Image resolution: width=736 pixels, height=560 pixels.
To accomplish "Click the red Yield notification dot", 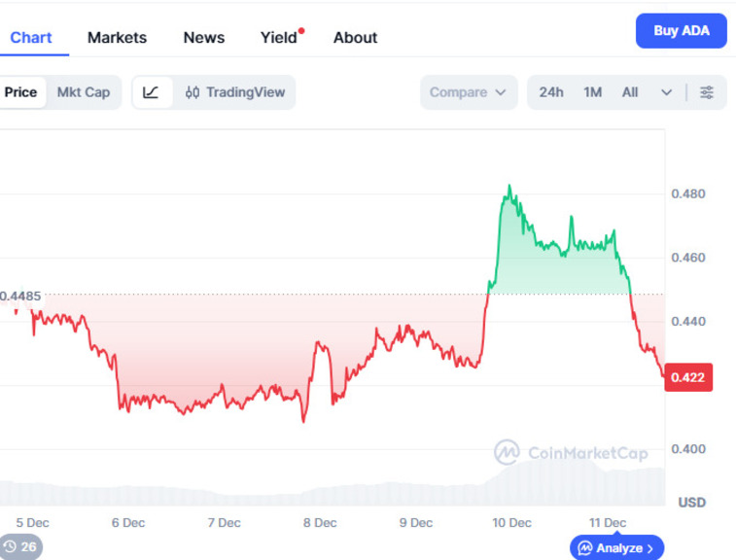I will [301, 31].
